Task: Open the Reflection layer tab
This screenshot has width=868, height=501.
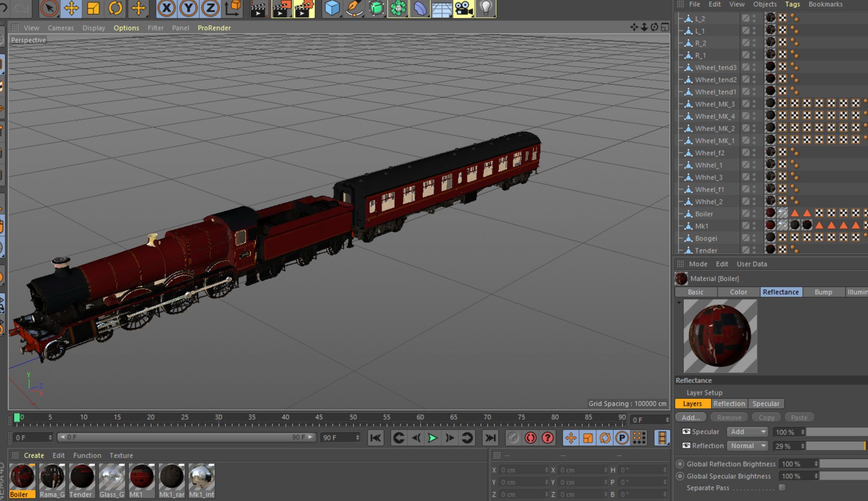Action: pos(729,404)
